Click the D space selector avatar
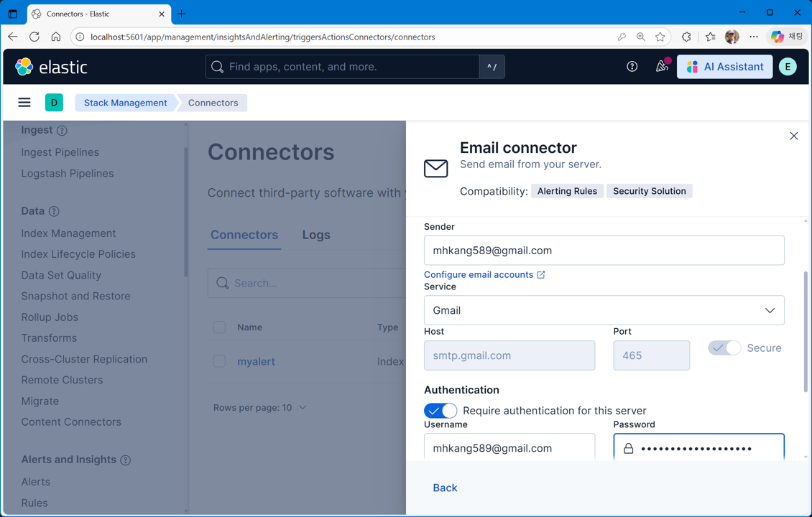Screen dimensions: 812x517 [54, 103]
